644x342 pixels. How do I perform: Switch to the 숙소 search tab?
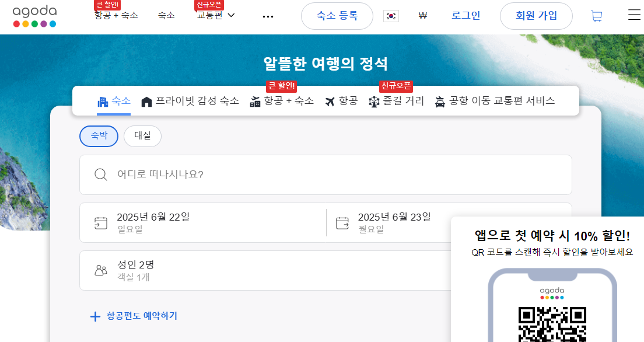tap(114, 101)
